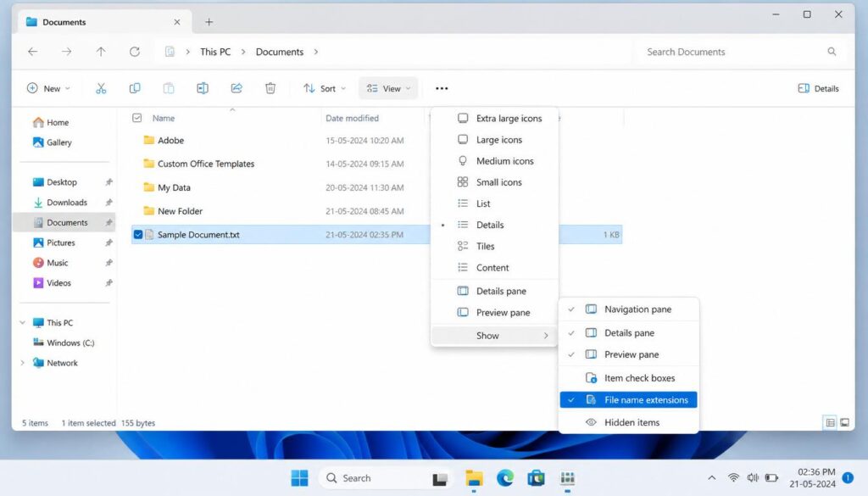The width and height of the screenshot is (868, 496).
Task: Go up one folder level arrow
Action: [x=101, y=52]
